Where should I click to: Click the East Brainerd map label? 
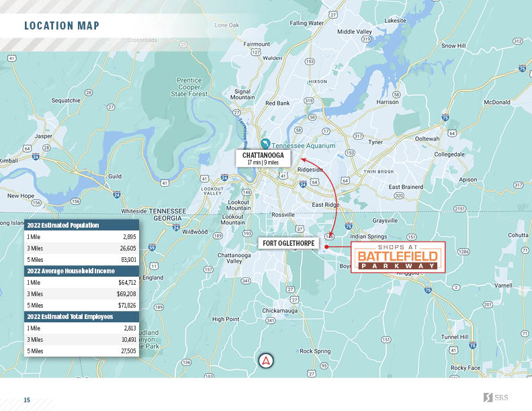406,187
